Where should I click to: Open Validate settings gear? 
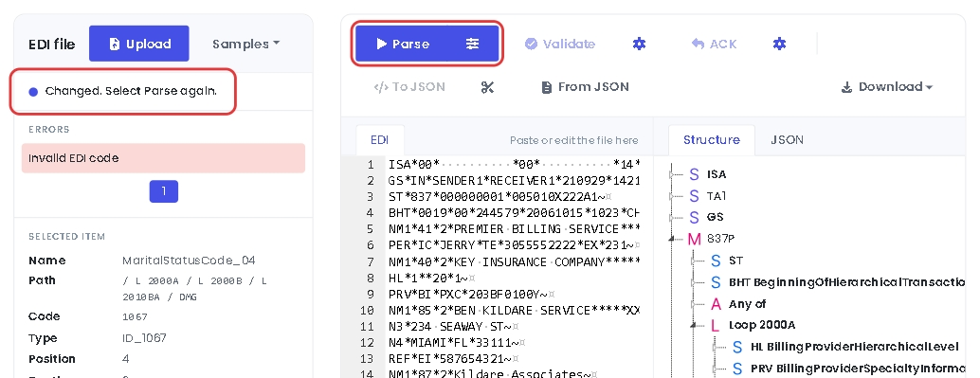(639, 44)
